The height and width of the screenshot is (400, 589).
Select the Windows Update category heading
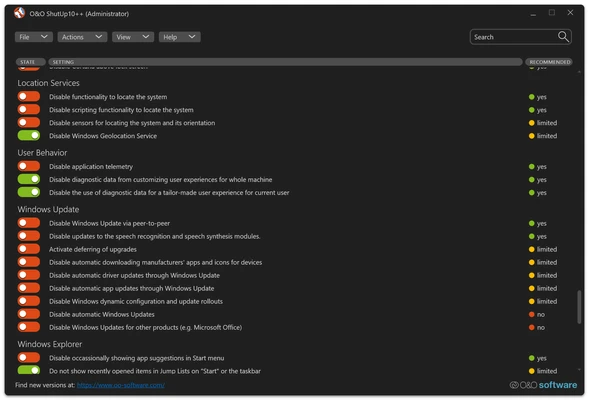(48, 210)
